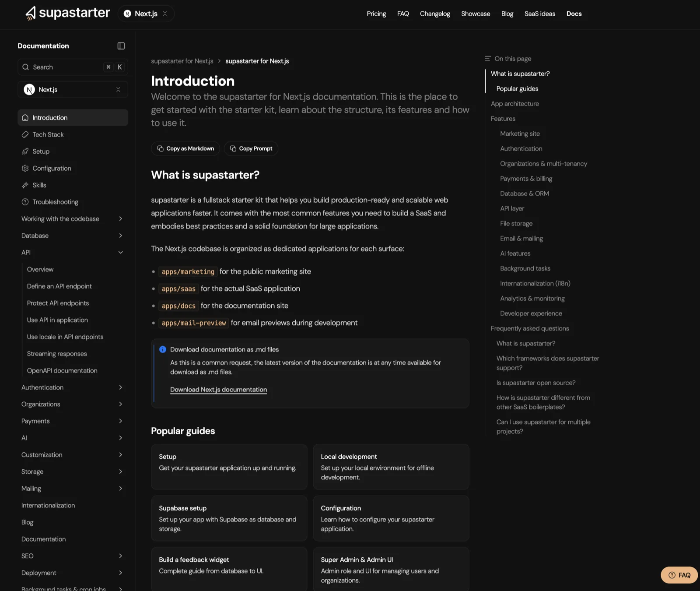This screenshot has height=591, width=700.
Task: Collapse the API sidebar section
Action: coord(73,253)
